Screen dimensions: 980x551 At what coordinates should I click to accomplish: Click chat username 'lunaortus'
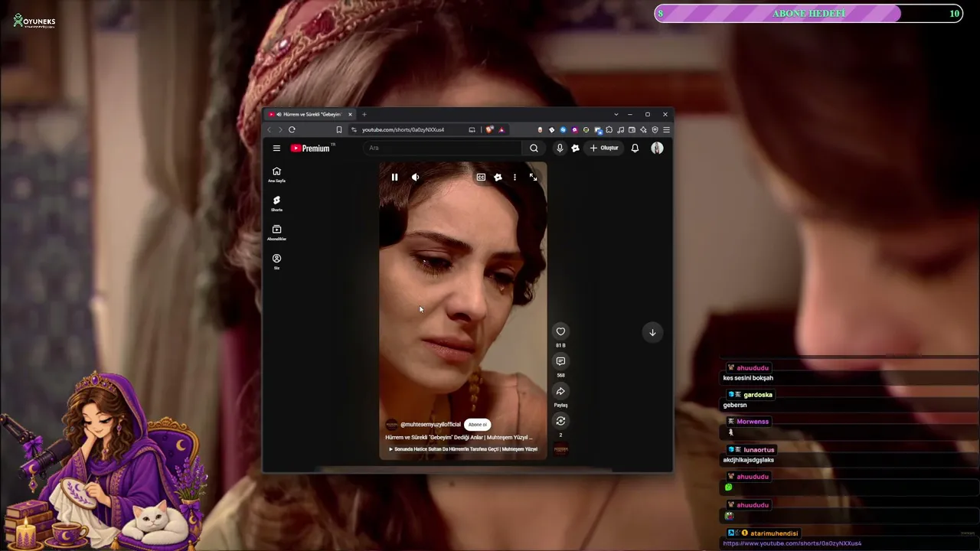click(x=759, y=450)
